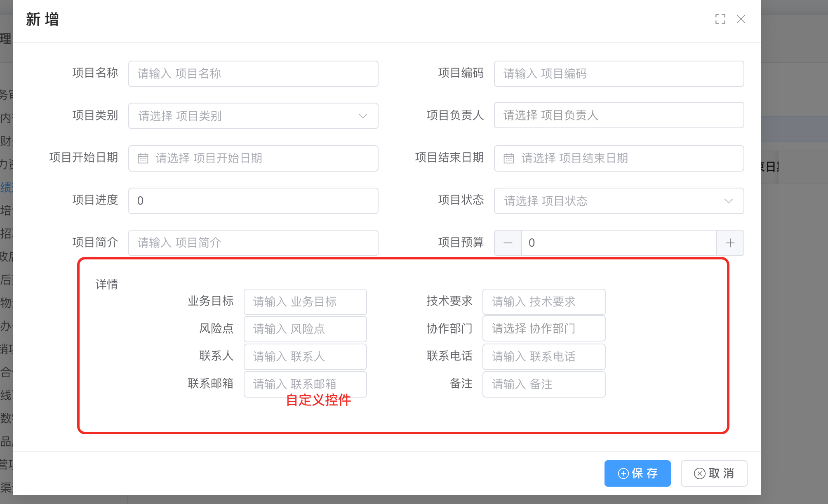This screenshot has width=828, height=504.
Task: Expand the 项目类别 dropdown arrow
Action: click(362, 116)
